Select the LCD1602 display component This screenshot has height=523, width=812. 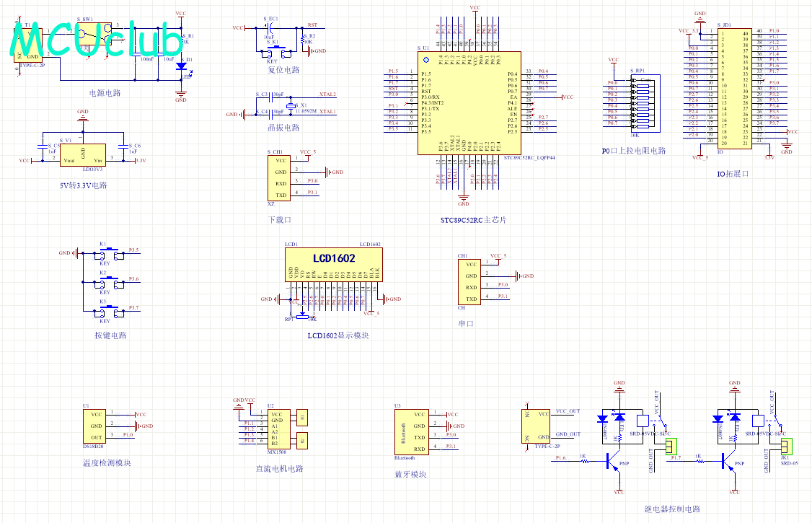pyautogui.click(x=333, y=265)
